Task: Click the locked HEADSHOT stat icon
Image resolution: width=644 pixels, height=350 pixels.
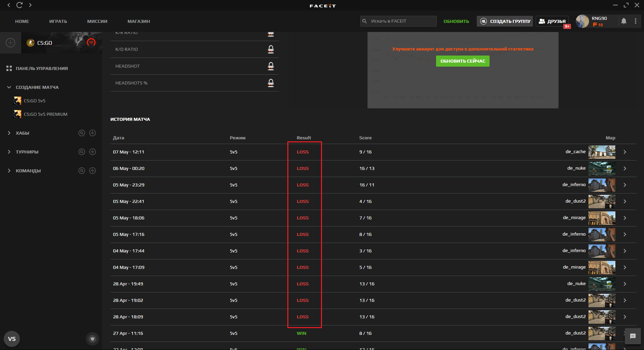Action: 271,66
